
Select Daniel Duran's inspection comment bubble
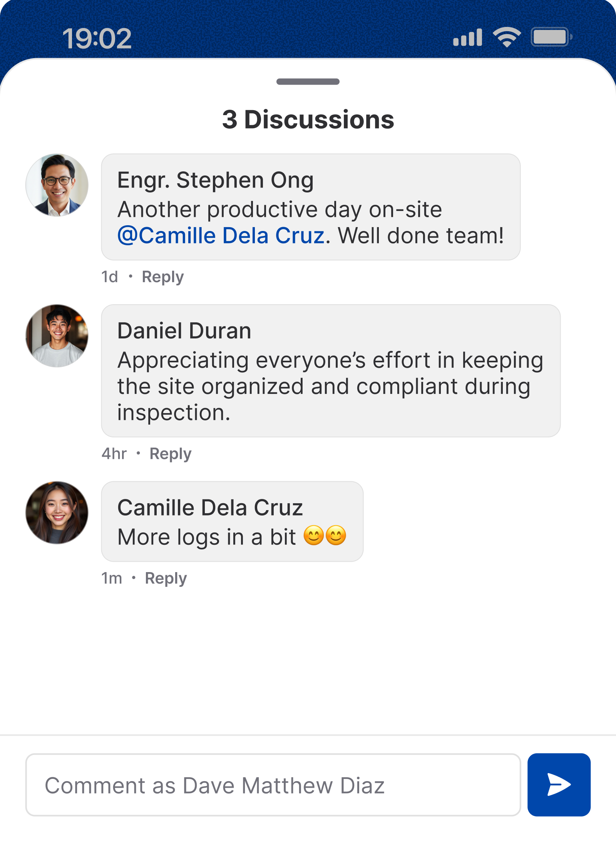click(330, 386)
